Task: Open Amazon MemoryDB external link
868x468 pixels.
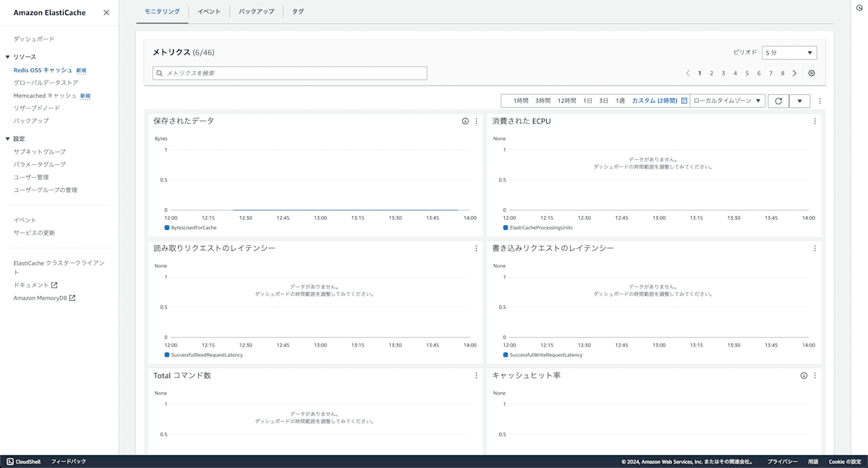Action: (45, 298)
